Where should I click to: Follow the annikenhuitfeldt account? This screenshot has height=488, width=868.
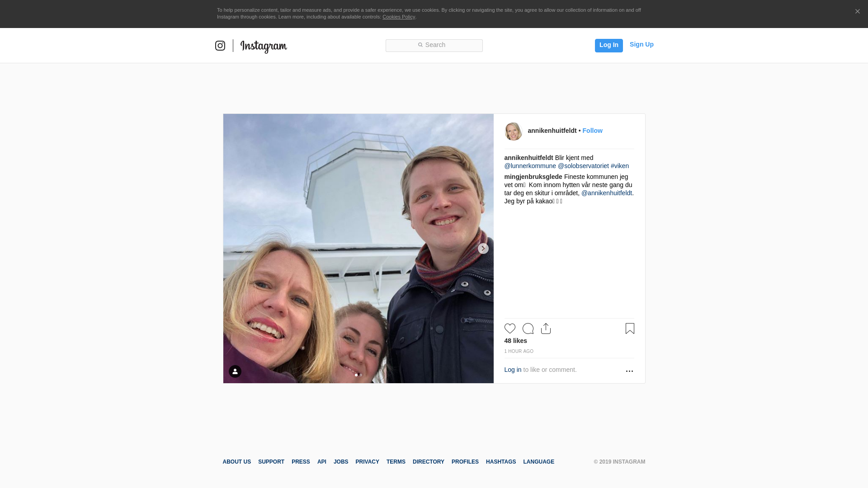592,131
